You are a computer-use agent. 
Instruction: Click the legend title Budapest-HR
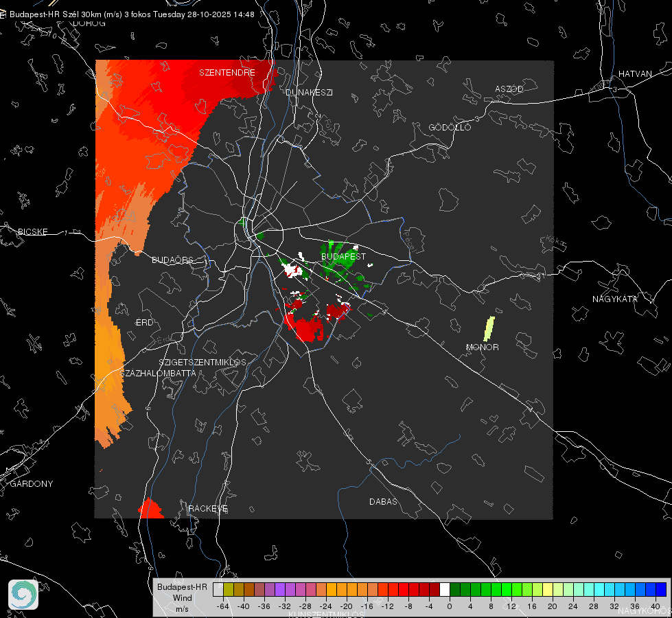point(182,586)
